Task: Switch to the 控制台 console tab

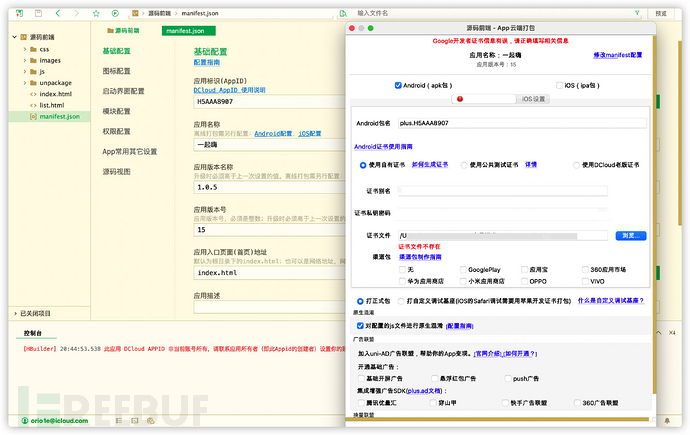Action: point(33,333)
